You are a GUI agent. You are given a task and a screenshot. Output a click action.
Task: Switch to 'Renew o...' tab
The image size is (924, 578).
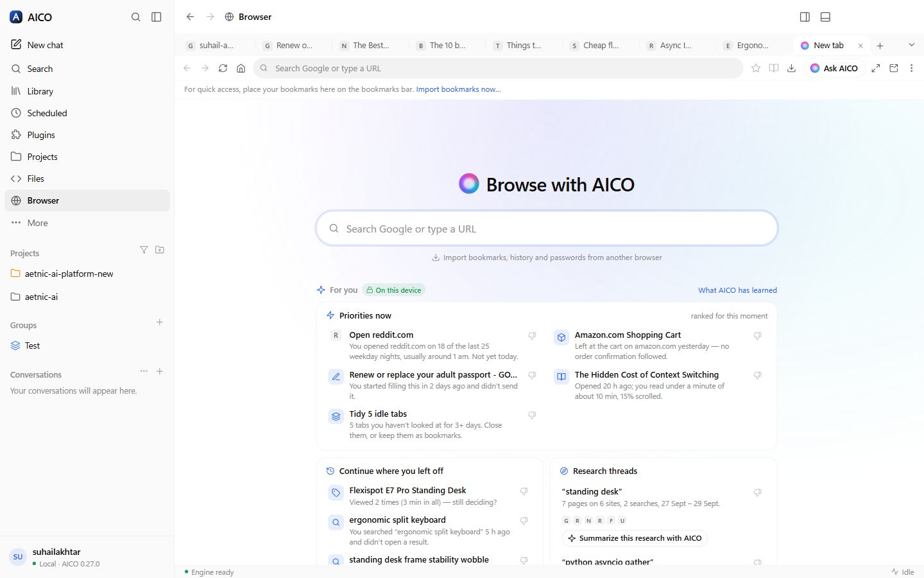[293, 45]
